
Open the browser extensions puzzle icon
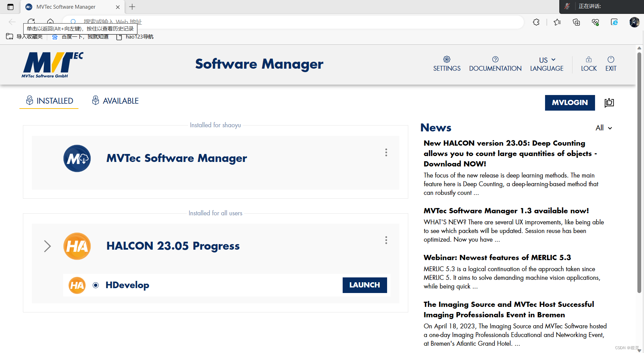[x=536, y=22]
